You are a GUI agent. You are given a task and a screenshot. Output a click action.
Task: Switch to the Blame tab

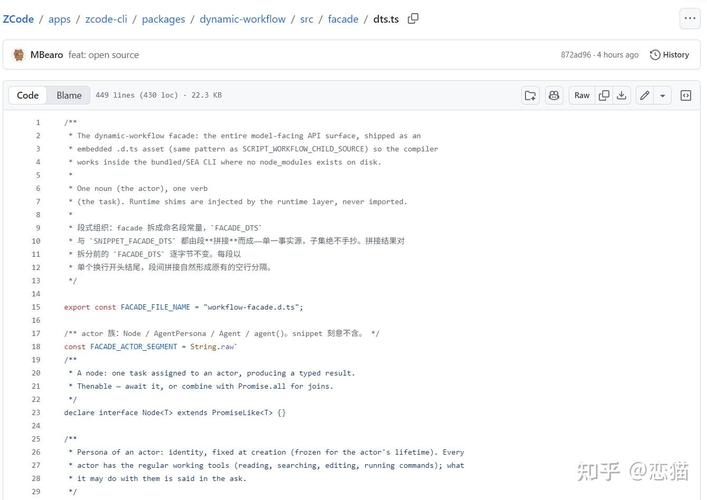tap(69, 95)
